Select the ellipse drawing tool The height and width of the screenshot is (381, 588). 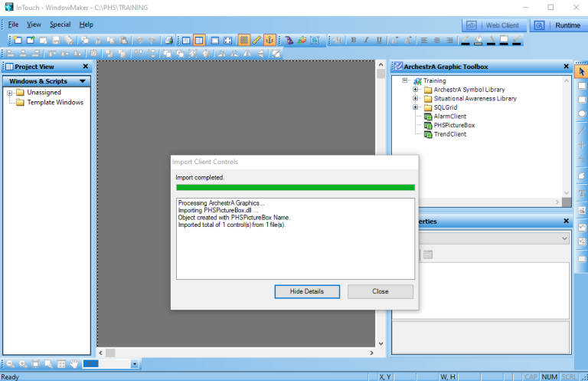[581, 114]
